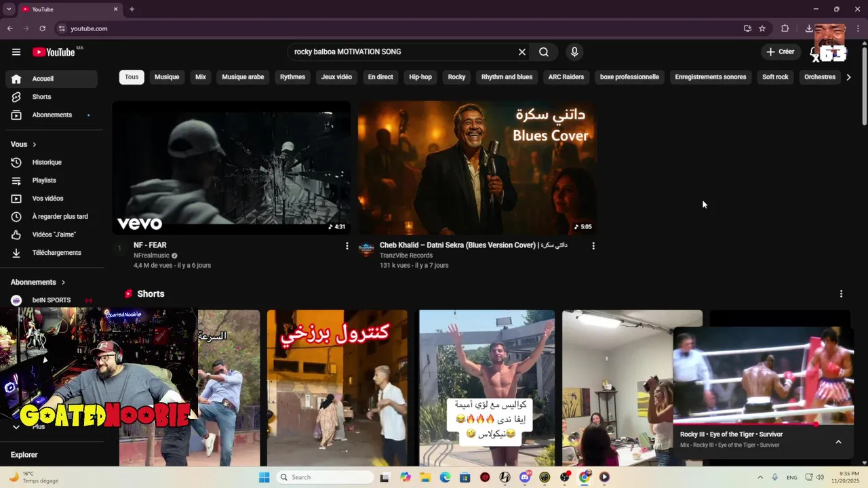The height and width of the screenshot is (488, 868).
Task: Open the beIN SPORTS channel
Action: click(x=52, y=300)
